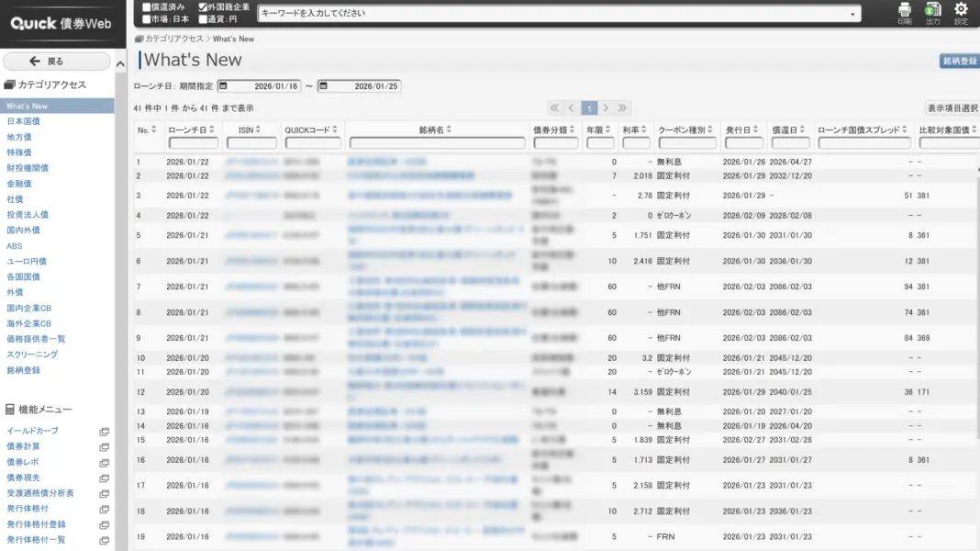
Task: Open 発行体格付 in new window icon
Action: point(105,509)
